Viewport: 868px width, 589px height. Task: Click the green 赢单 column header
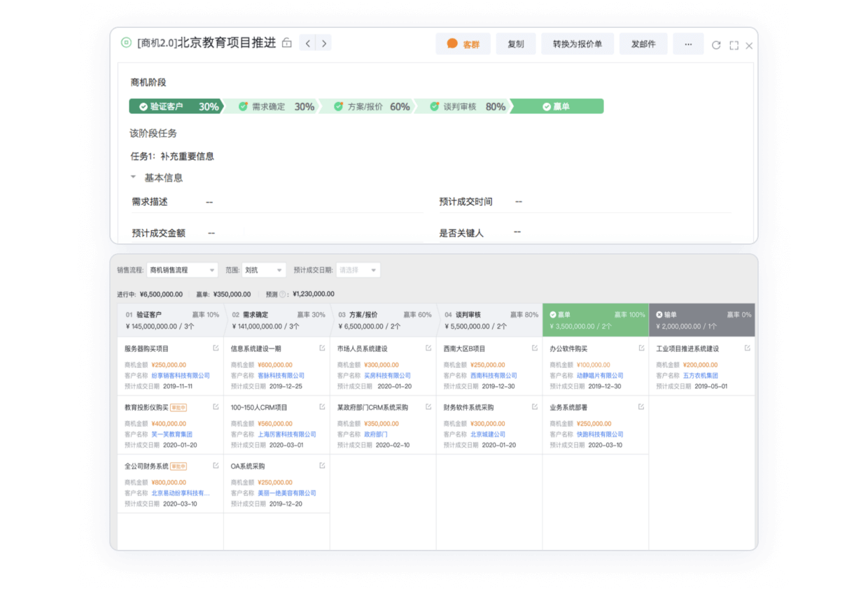tap(596, 320)
